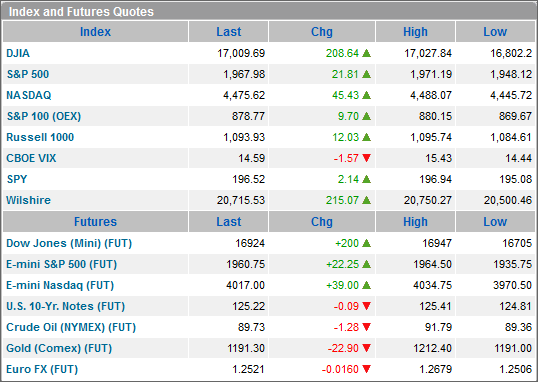
Task: Click the red down arrow for Euro FX
Action: click(366, 369)
